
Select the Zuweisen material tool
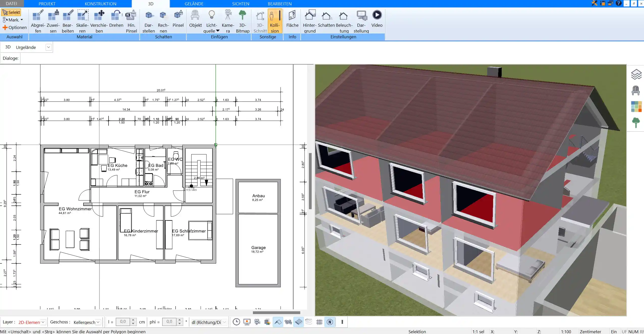point(53,21)
